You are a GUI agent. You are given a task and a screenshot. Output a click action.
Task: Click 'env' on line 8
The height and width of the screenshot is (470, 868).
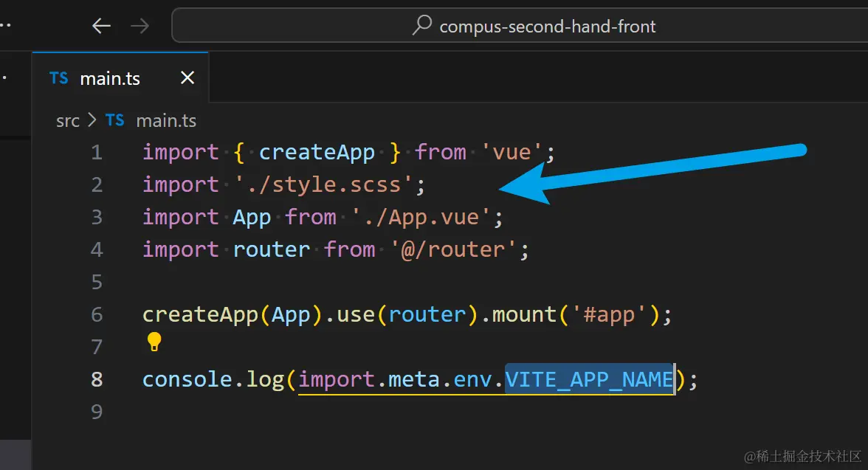(x=472, y=380)
